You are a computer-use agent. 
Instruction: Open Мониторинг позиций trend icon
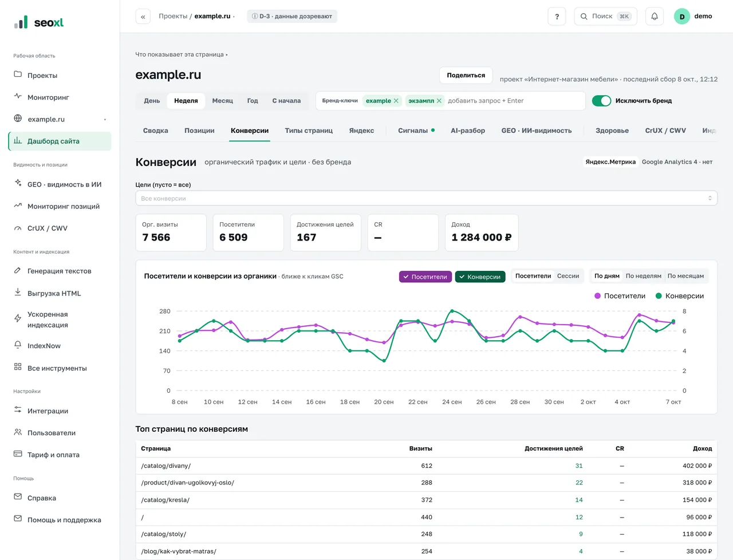[18, 206]
